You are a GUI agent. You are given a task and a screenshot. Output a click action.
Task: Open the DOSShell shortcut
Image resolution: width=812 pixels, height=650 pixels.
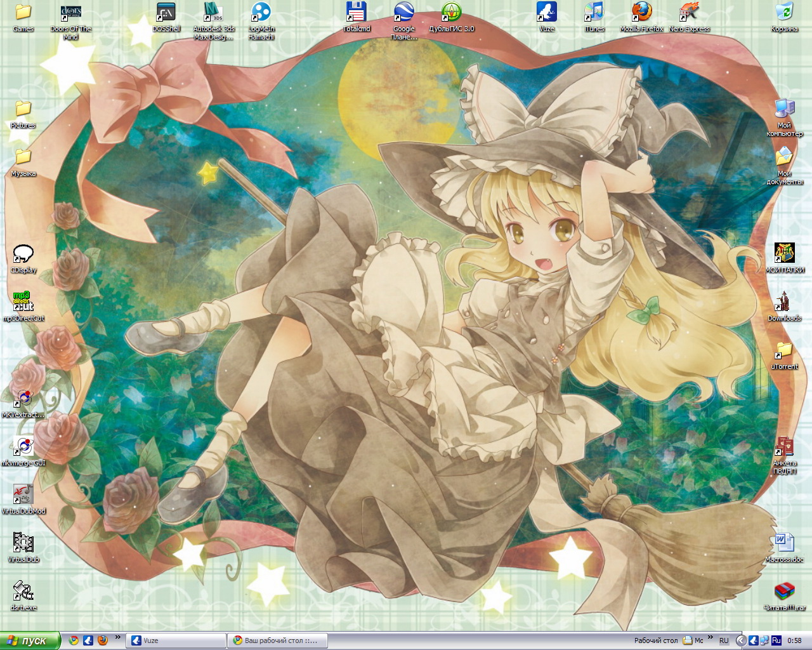(166, 17)
